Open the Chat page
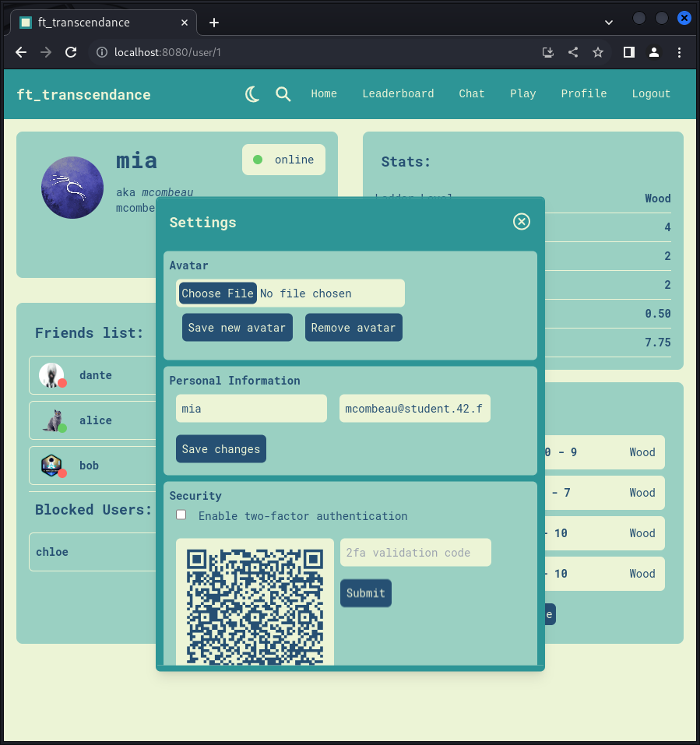Image resolution: width=700 pixels, height=745 pixels. tap(471, 93)
